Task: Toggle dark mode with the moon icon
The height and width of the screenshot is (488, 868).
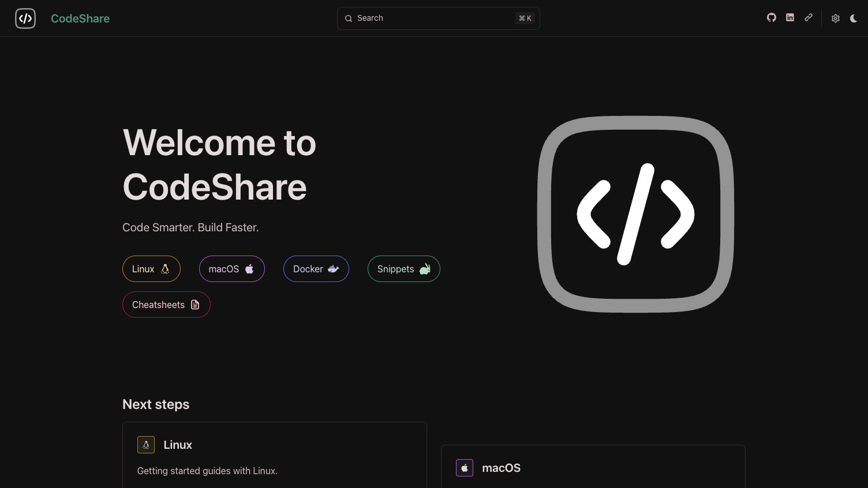Action: [854, 18]
